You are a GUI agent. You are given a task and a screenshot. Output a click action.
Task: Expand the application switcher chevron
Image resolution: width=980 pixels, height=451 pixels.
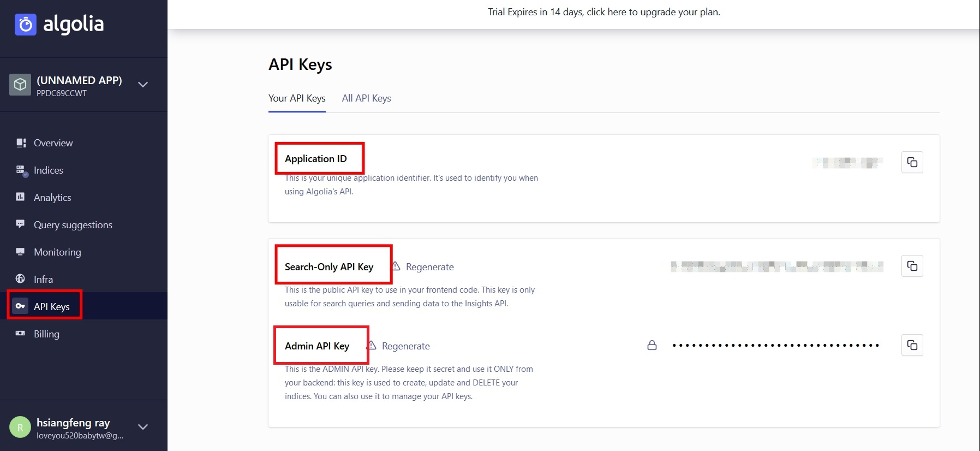point(143,85)
